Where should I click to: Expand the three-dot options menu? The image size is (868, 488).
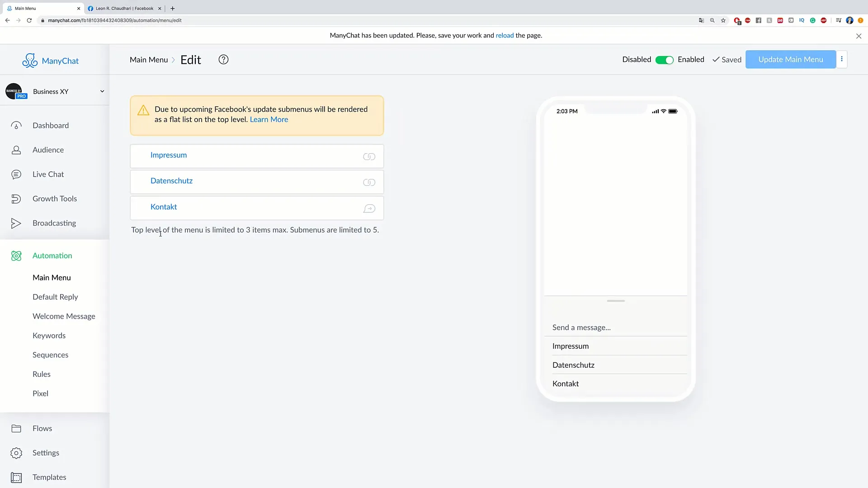click(x=842, y=59)
